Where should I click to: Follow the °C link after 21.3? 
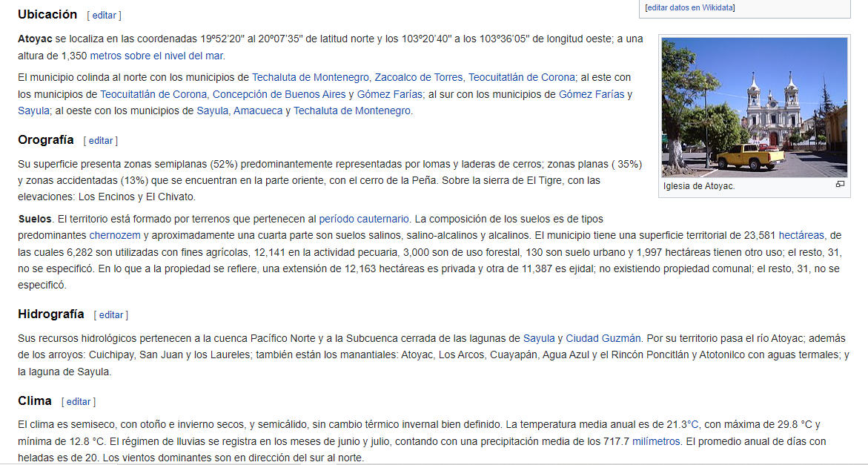[x=692, y=425]
